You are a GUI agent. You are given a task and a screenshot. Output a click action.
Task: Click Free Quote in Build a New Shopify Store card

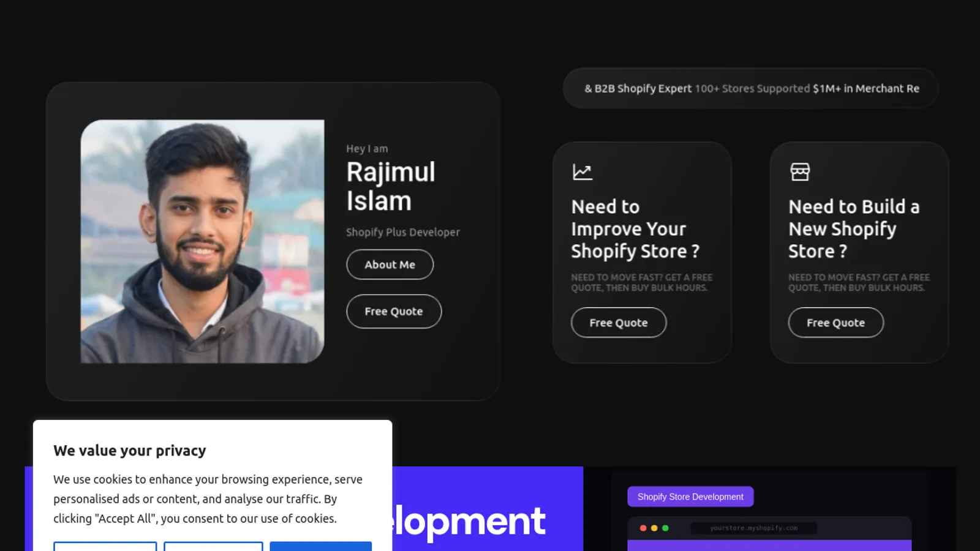pos(835,323)
